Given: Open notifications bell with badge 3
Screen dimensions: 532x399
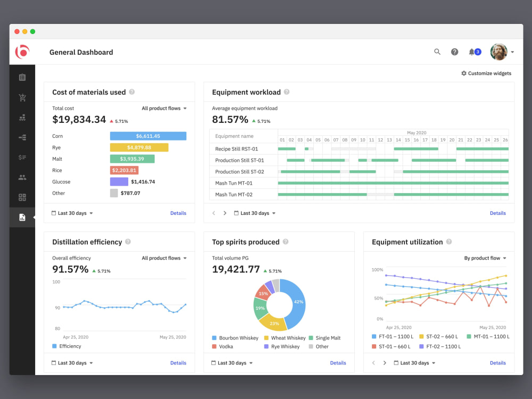Looking at the screenshot, I should (475, 52).
